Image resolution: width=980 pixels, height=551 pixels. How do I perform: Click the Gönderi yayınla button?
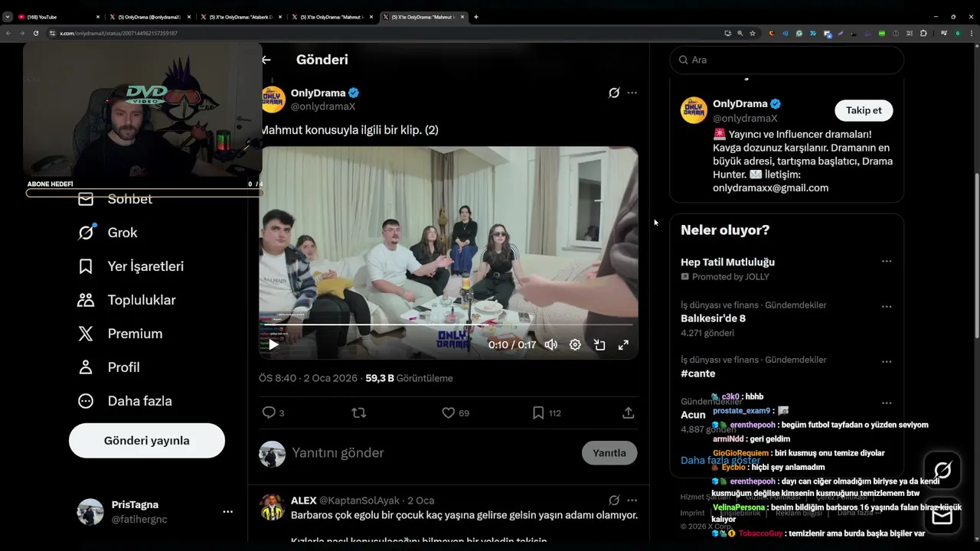[x=147, y=441]
